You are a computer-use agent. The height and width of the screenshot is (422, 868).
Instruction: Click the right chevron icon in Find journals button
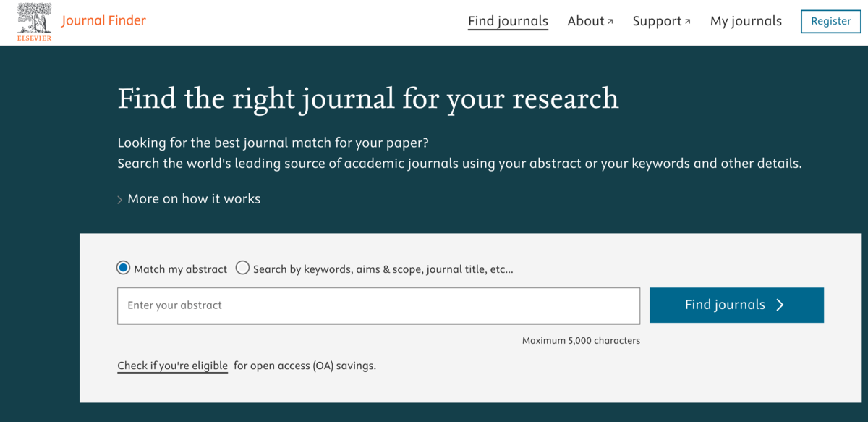(x=780, y=305)
